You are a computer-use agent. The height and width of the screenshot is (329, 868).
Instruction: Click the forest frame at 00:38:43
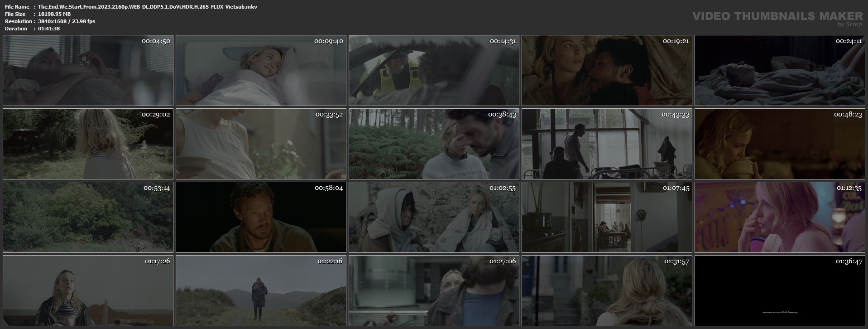434,144
